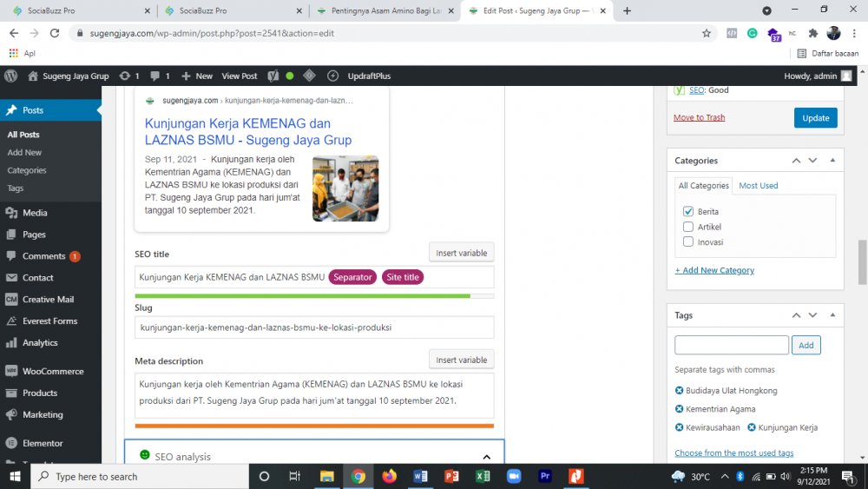The image size is (868, 489).
Task: Insert variable for Meta description
Action: coord(461,360)
